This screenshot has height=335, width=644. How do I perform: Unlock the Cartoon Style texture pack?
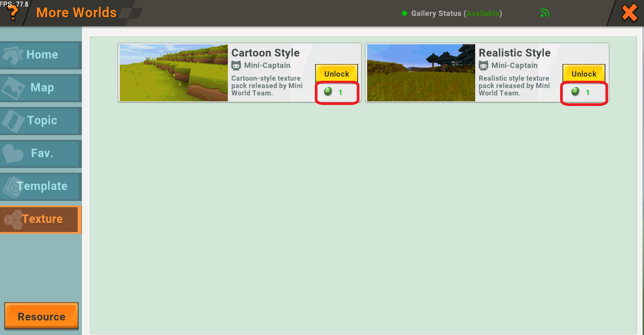click(337, 73)
